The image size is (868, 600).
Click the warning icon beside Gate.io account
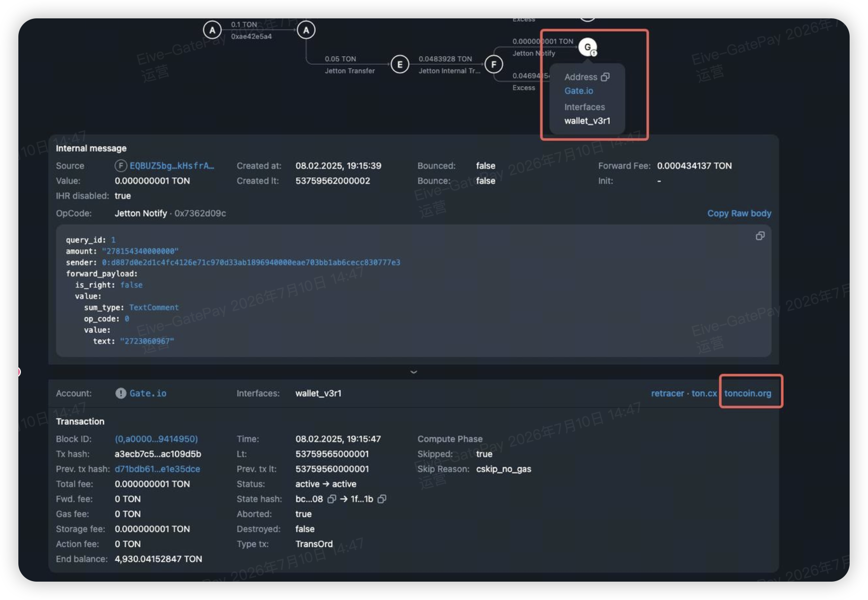121,393
